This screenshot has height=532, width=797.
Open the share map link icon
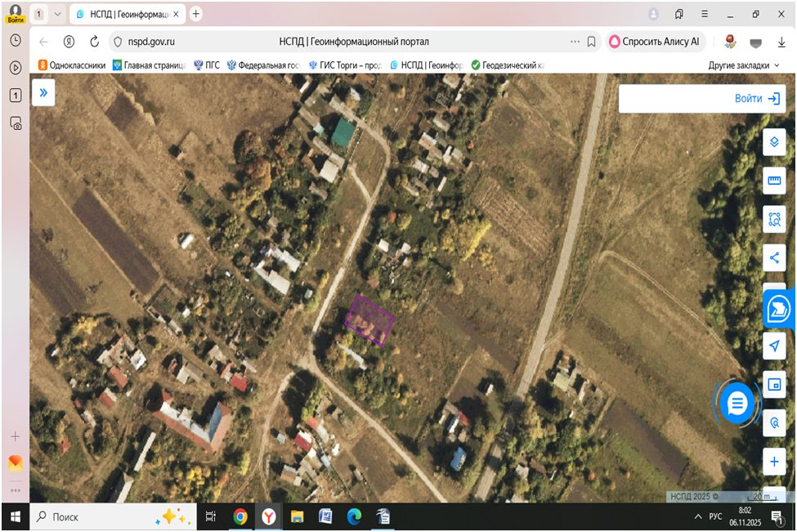tap(773, 257)
